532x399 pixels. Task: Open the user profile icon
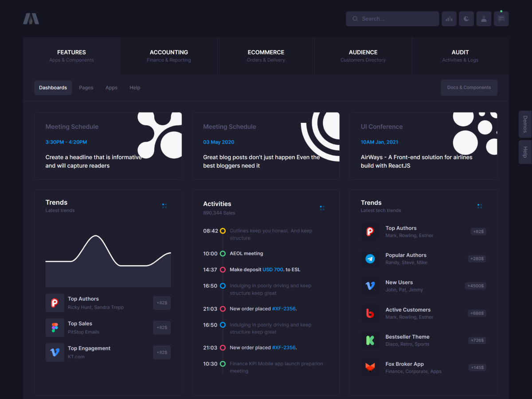pos(484,19)
